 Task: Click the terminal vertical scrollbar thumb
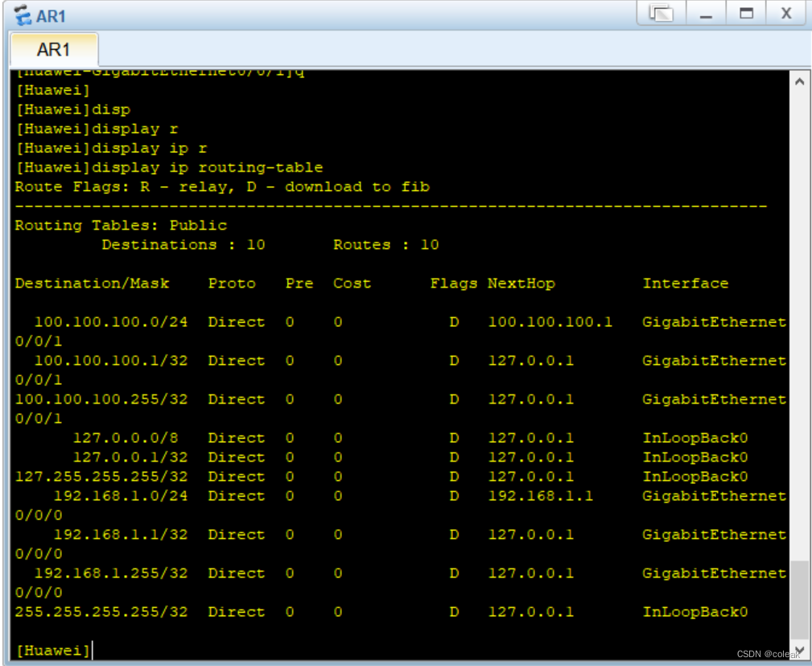coord(800,602)
